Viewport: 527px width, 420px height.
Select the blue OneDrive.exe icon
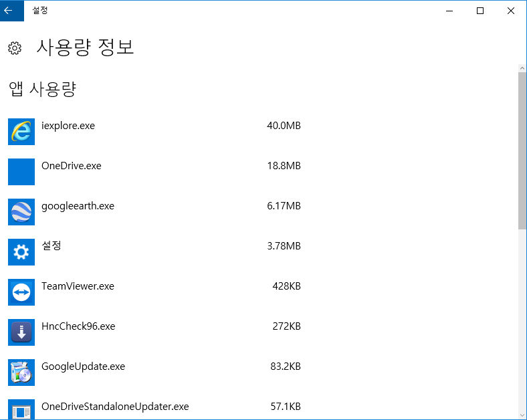pos(21,172)
